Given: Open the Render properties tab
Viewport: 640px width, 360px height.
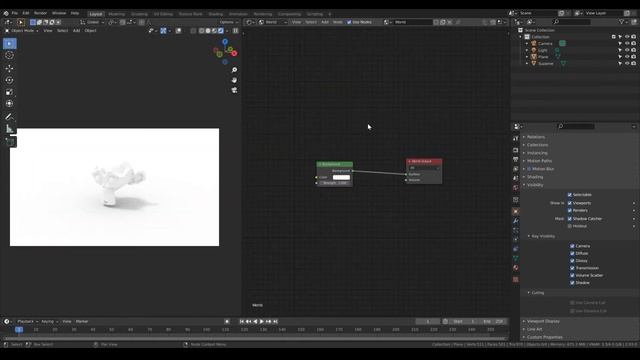Looking at the screenshot, I should (x=516, y=150).
